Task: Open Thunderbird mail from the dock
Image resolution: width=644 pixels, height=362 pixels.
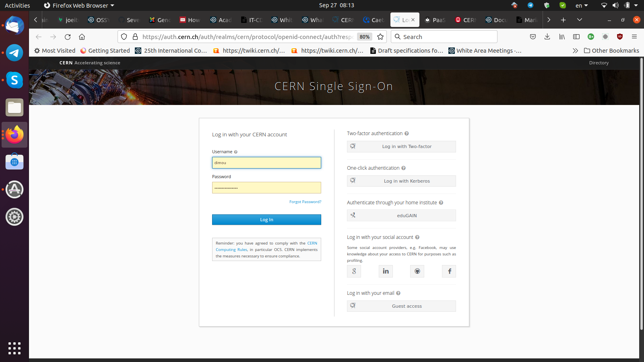Action: pos(14,25)
